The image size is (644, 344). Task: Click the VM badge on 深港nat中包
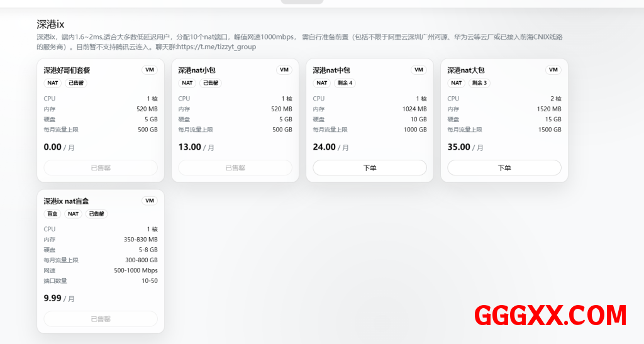tap(419, 70)
